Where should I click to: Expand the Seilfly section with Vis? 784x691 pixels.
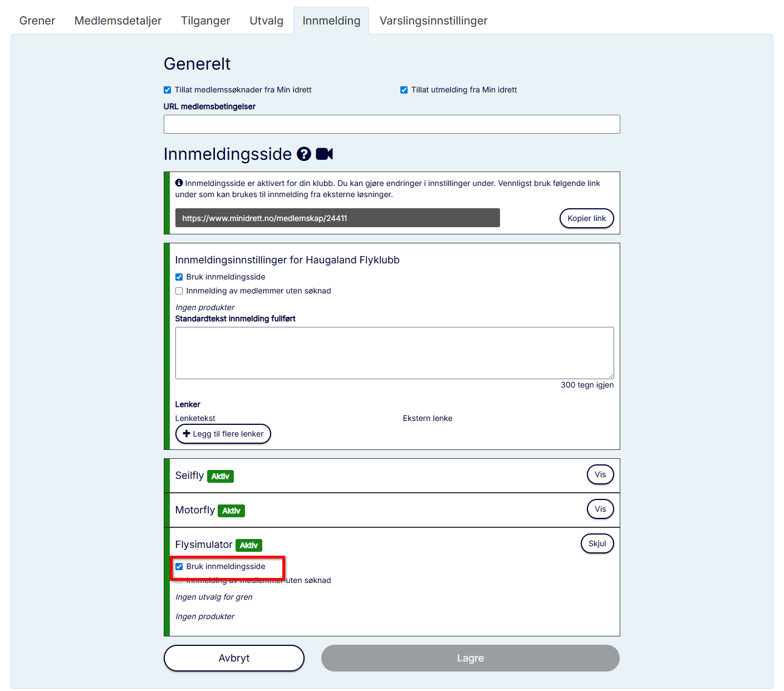(x=600, y=475)
